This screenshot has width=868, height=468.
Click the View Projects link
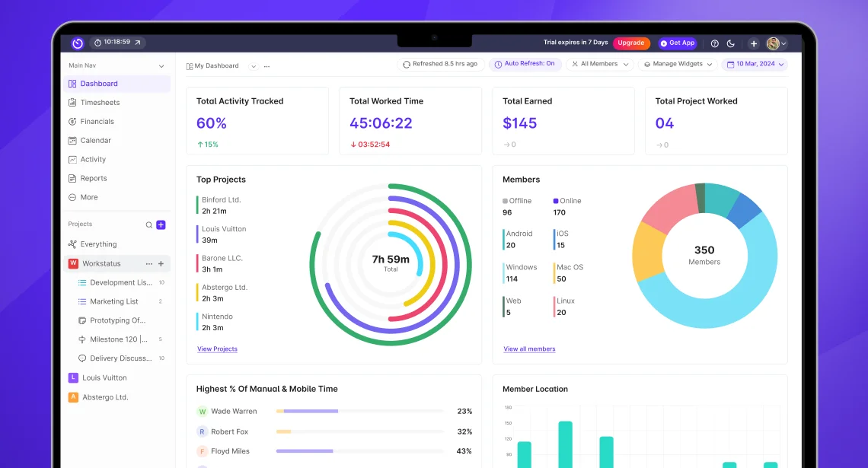(x=217, y=349)
